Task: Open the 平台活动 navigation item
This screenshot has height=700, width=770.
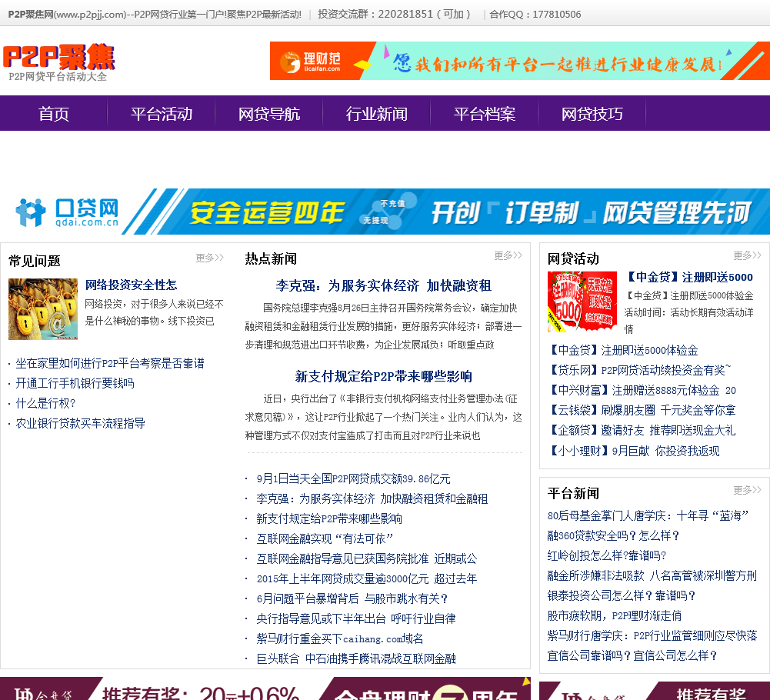Action: tap(161, 114)
